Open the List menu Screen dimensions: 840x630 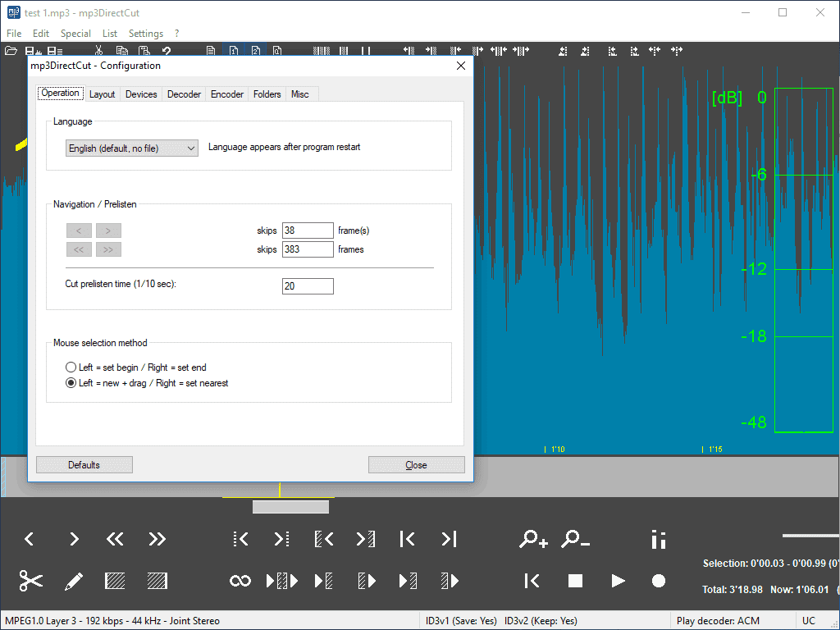click(x=110, y=33)
